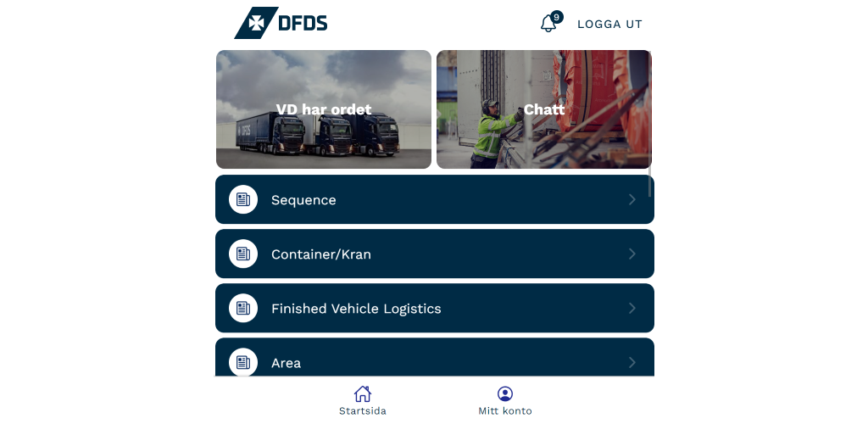Click the LOGGA UT link
The height and width of the screenshot is (424, 868).
[x=609, y=25]
